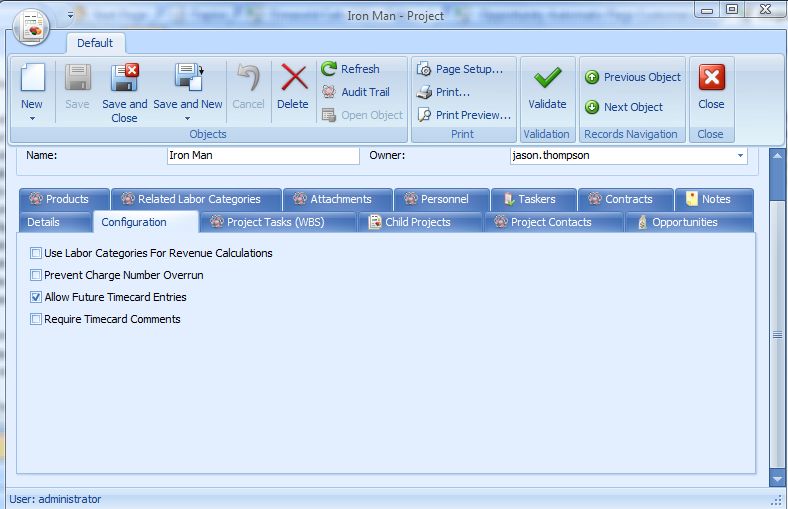
Task: Select the Default ribbon tab
Action: [95, 43]
